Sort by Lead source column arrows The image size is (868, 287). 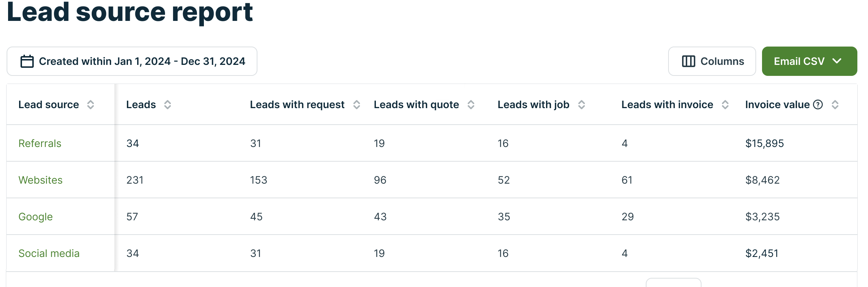click(91, 105)
